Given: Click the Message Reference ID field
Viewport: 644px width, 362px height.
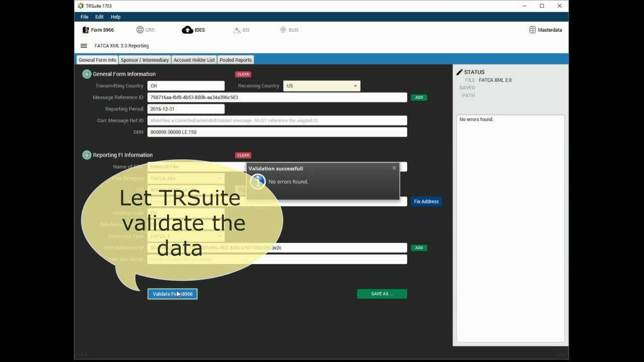Looking at the screenshot, I should (277, 98).
